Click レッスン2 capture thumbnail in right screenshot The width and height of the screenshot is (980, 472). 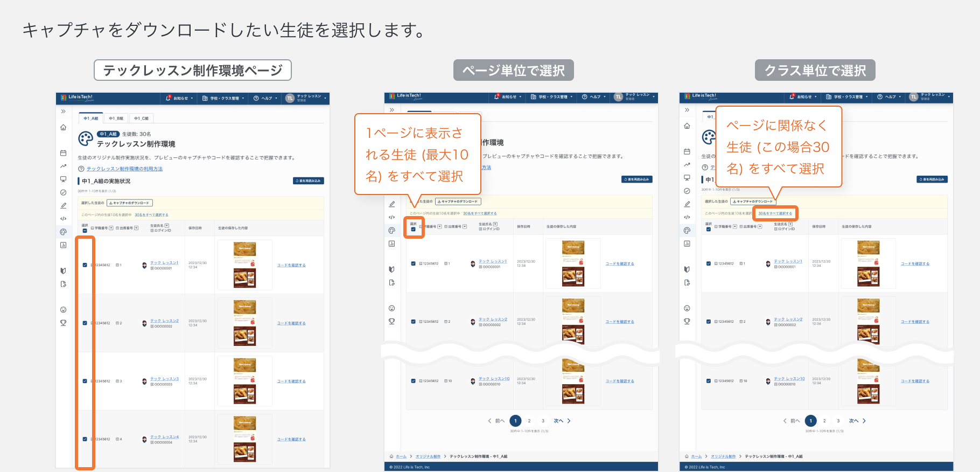click(868, 322)
